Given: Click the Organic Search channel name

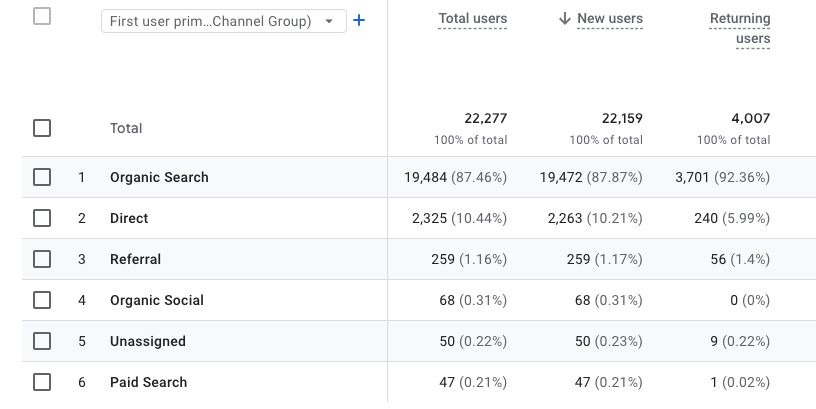Looking at the screenshot, I should 159,177.
